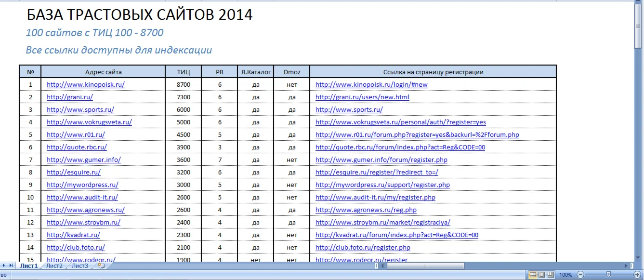
Task: Select the Лист1 sheet tab
Action: point(30,266)
